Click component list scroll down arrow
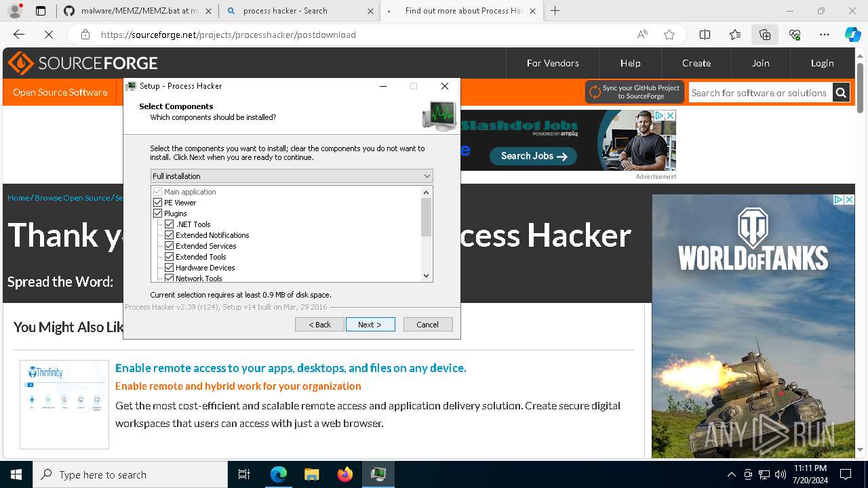Viewport: 868px width, 488px height. click(427, 276)
